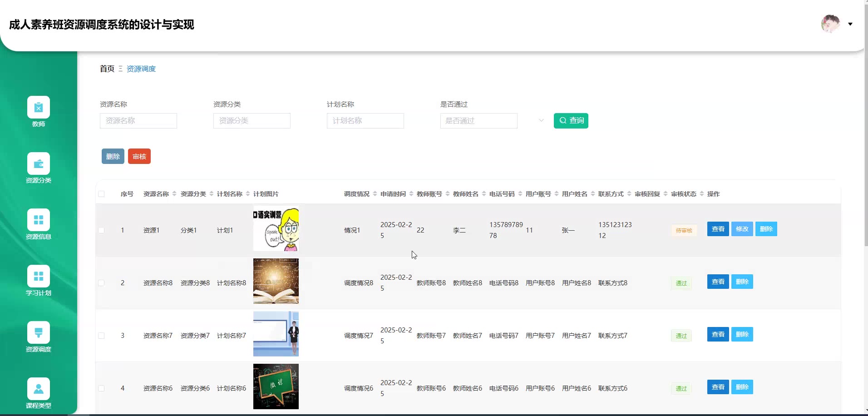The image size is (868, 416).
Task: Go to 首页 in the breadcrumb
Action: pyautogui.click(x=107, y=69)
